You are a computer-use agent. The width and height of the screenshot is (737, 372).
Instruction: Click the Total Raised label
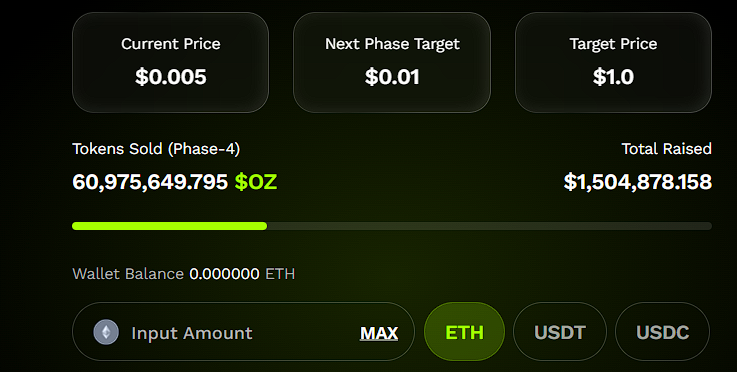coord(666,149)
